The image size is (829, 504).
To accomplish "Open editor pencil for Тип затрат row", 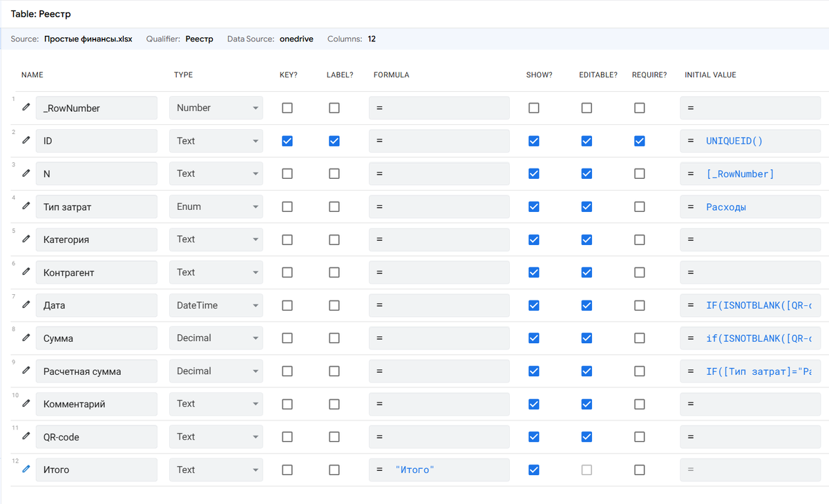I will tap(26, 206).
